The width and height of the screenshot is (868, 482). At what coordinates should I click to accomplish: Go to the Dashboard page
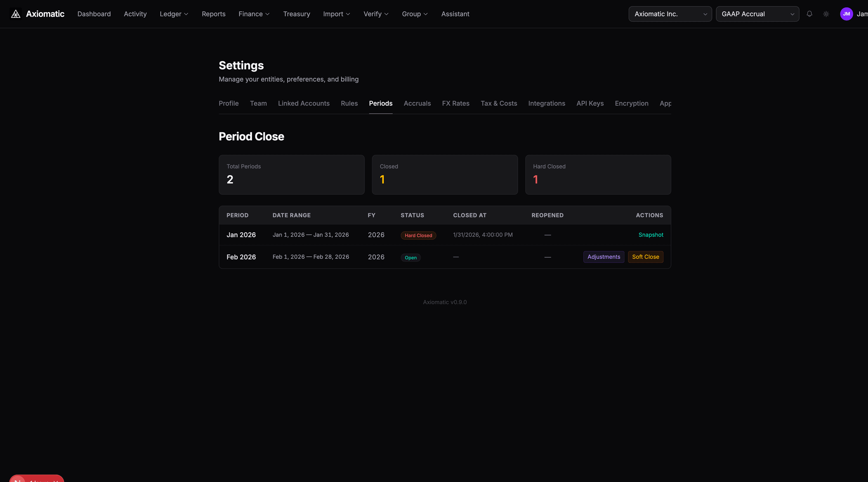pos(94,14)
